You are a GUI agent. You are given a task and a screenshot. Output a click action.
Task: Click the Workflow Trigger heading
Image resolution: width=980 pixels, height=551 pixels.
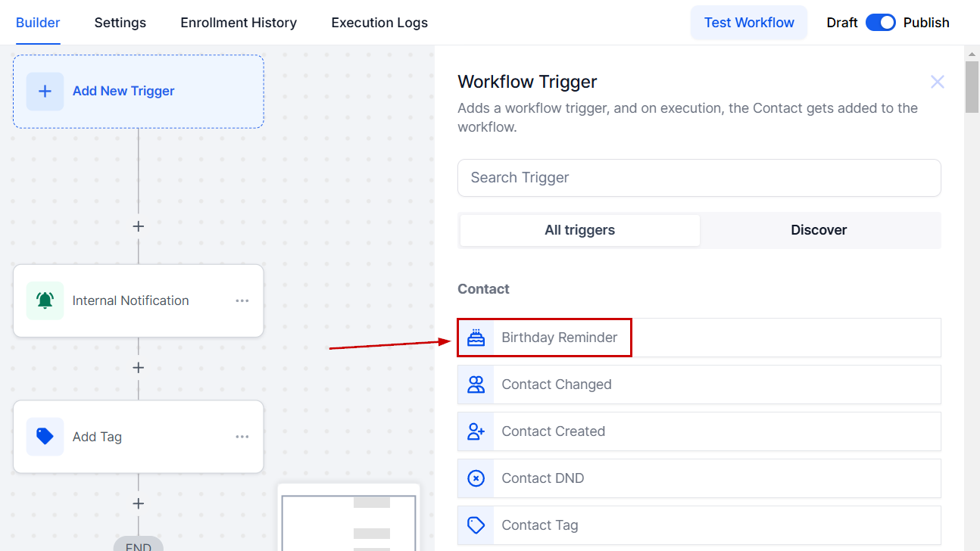tap(527, 82)
